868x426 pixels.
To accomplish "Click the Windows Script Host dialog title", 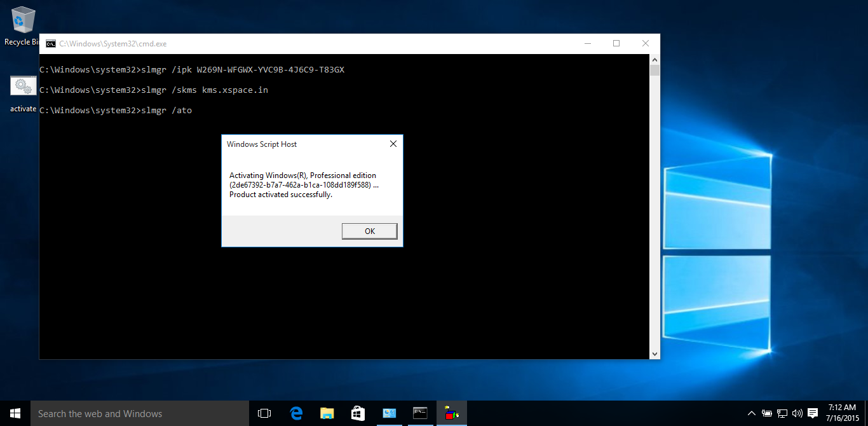I will [x=262, y=144].
